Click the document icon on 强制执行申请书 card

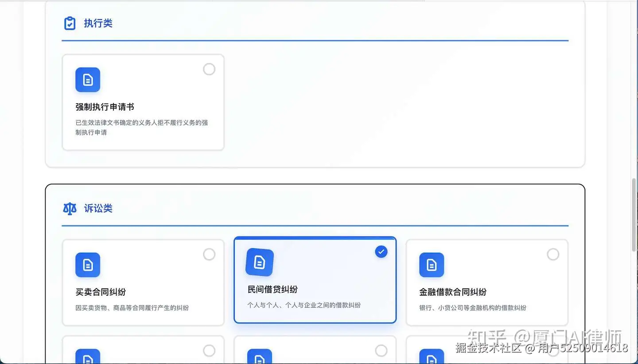88,80
